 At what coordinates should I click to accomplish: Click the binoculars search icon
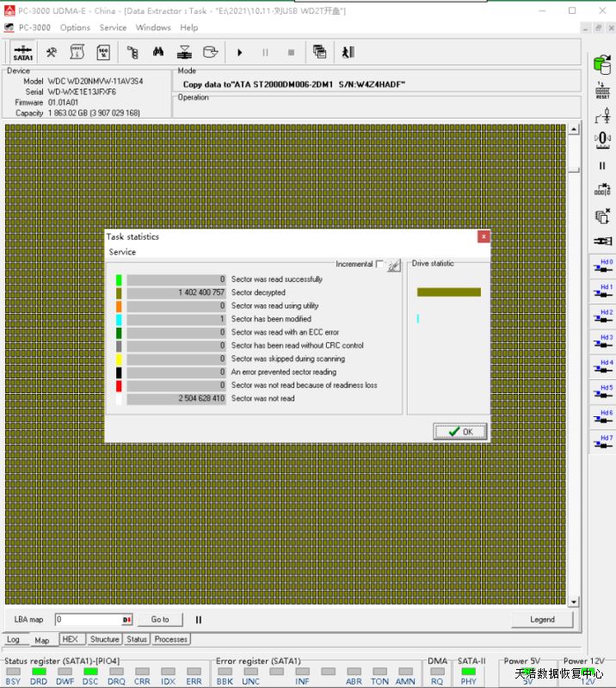(x=158, y=52)
